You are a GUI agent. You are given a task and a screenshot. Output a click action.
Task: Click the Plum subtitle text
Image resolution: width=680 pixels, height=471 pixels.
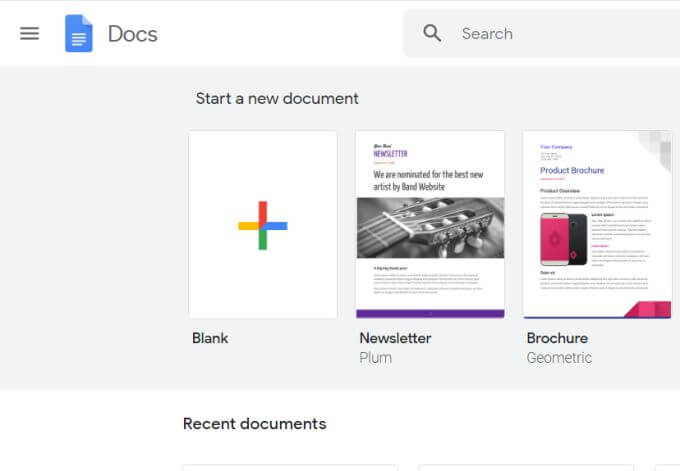[x=375, y=357]
